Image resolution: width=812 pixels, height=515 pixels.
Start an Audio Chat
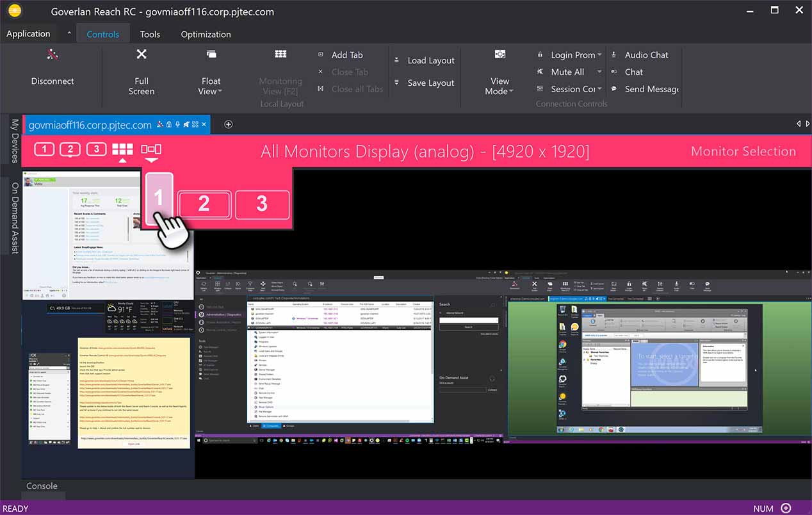639,55
